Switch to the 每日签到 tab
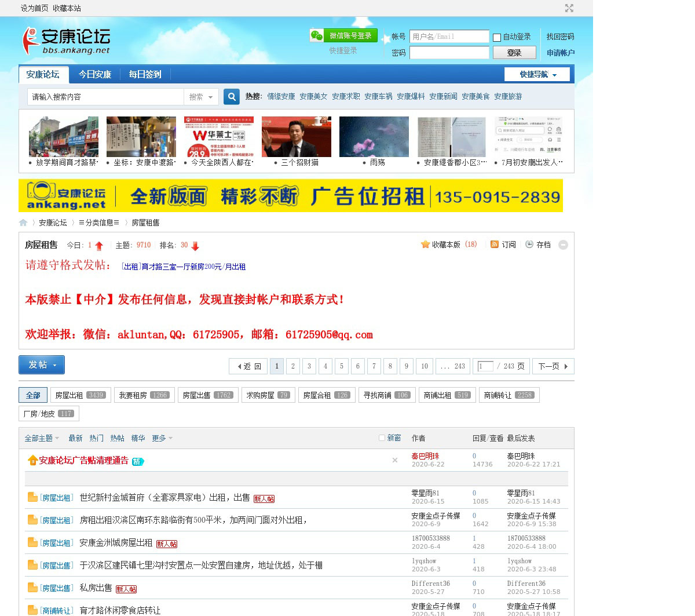 (145, 74)
